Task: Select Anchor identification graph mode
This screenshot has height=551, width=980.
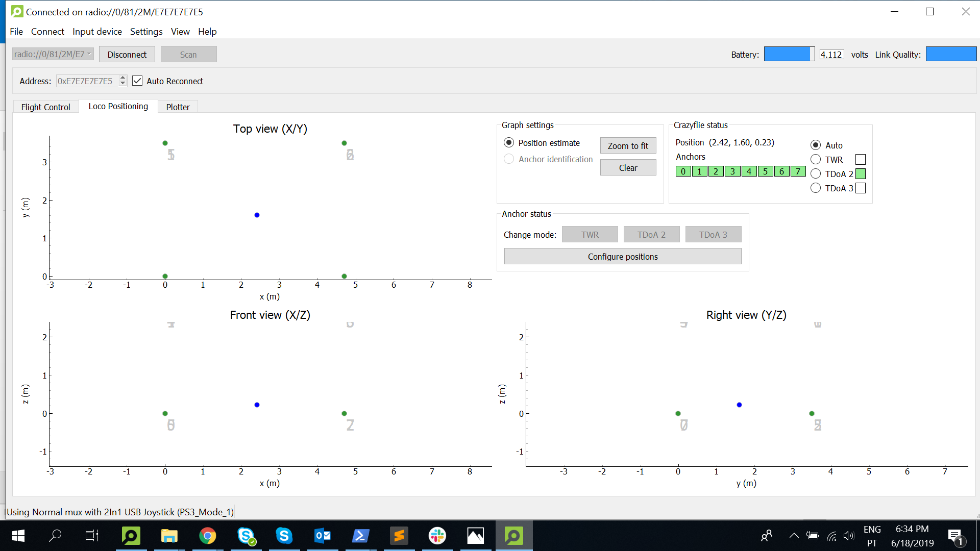Action: pos(509,159)
